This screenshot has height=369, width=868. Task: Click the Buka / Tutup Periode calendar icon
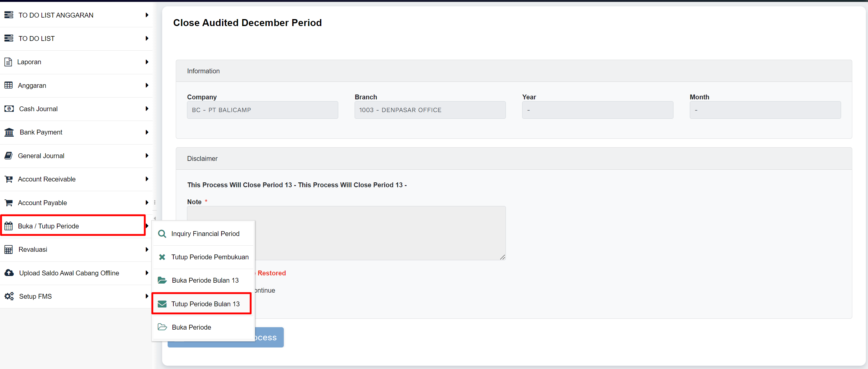point(8,226)
